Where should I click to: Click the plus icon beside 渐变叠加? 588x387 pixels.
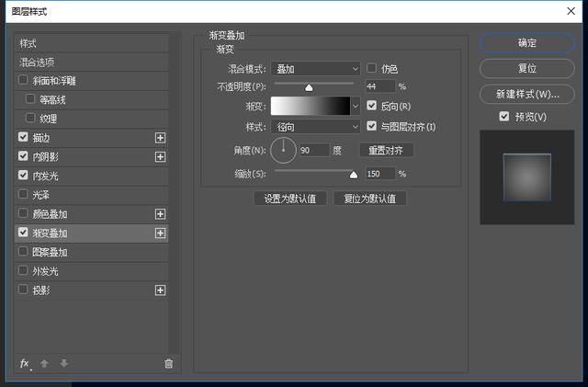[160, 233]
